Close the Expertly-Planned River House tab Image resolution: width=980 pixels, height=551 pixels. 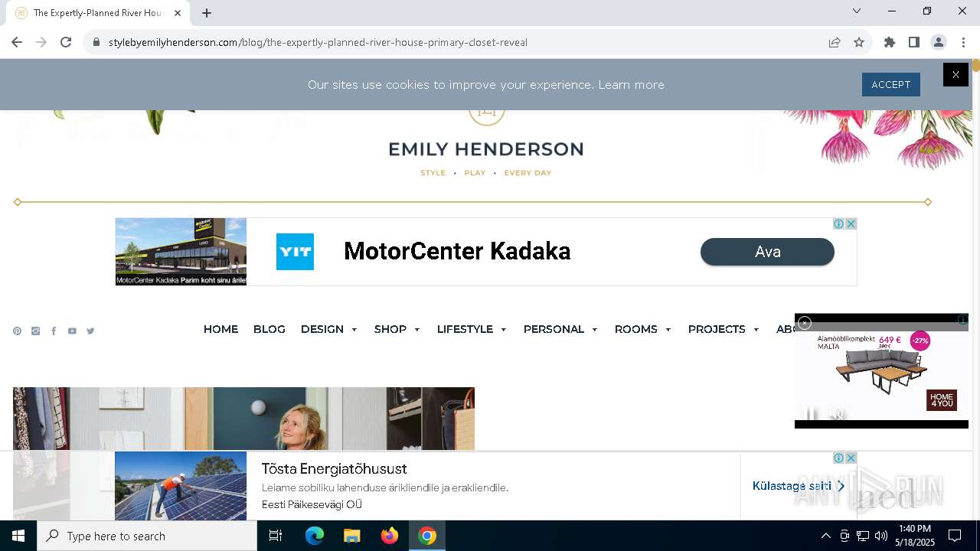tap(178, 13)
